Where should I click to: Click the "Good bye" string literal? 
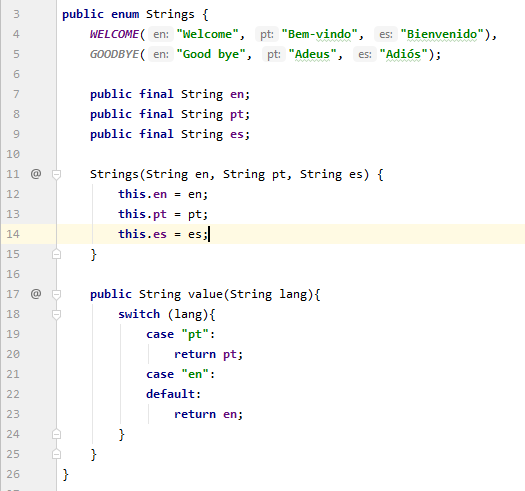tap(211, 54)
